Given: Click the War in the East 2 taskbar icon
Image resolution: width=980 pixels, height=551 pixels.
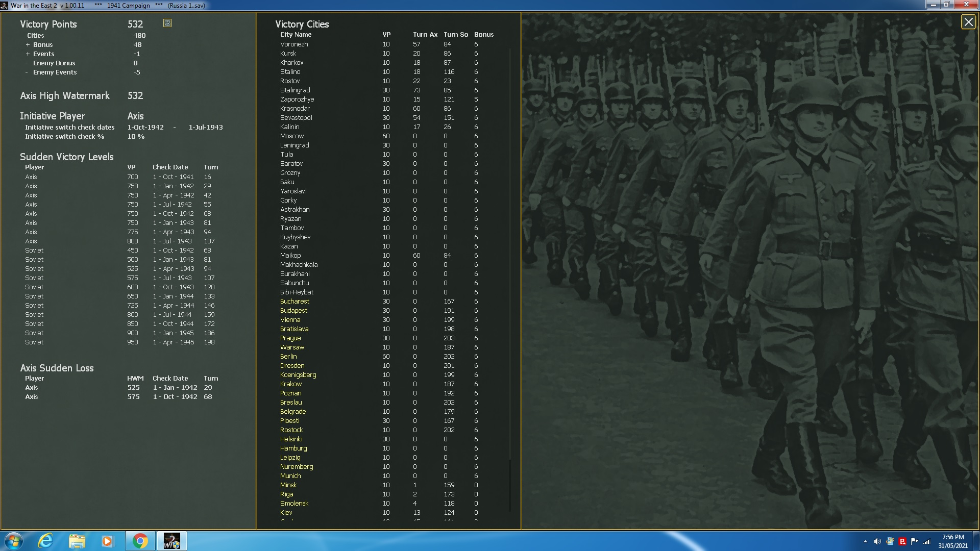Looking at the screenshot, I should [x=171, y=541].
